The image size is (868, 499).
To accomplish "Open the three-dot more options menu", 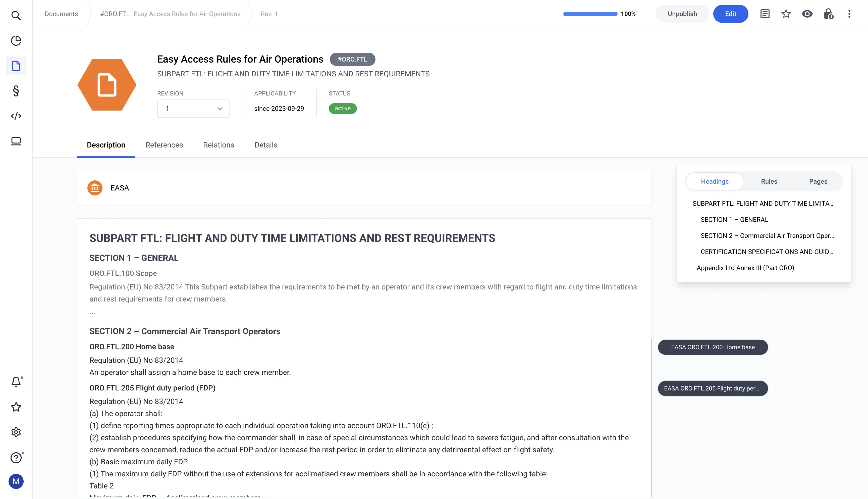I will (849, 14).
